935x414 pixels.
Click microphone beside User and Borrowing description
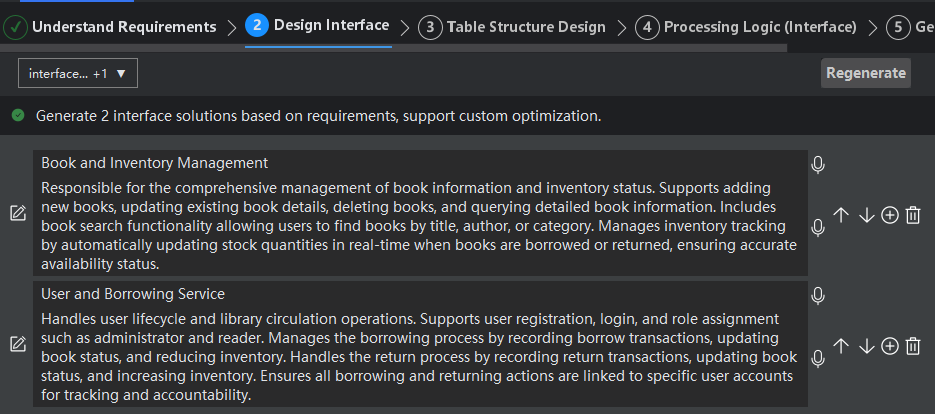click(x=818, y=359)
